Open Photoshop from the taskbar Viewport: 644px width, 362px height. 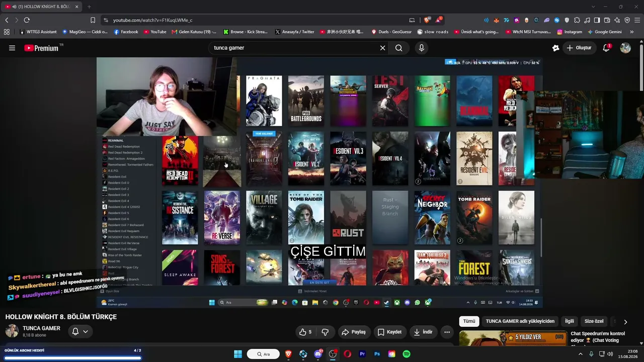377,354
